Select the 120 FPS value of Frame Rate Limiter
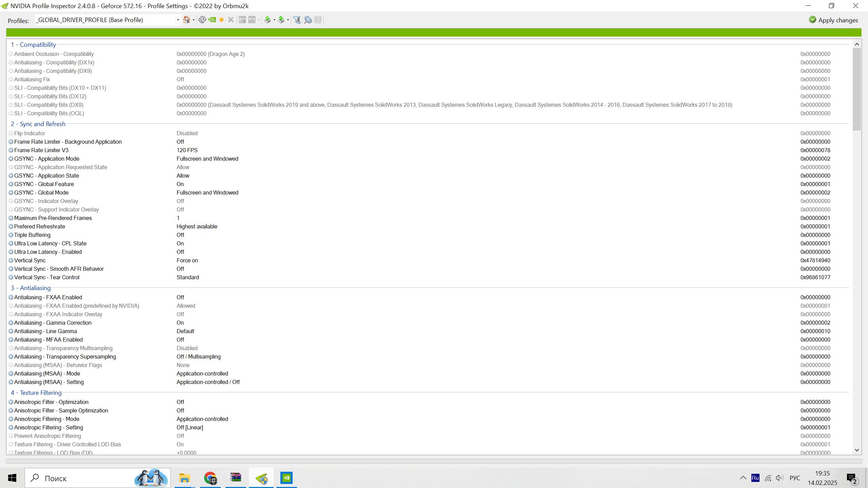This screenshot has height=488, width=868. (187, 150)
